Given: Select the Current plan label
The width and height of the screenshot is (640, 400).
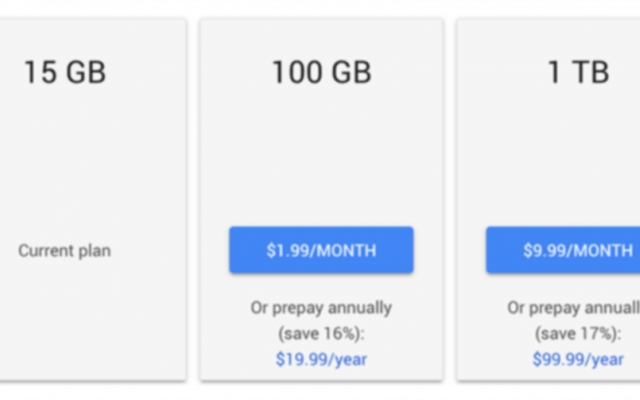Looking at the screenshot, I should pyautogui.click(x=64, y=251).
